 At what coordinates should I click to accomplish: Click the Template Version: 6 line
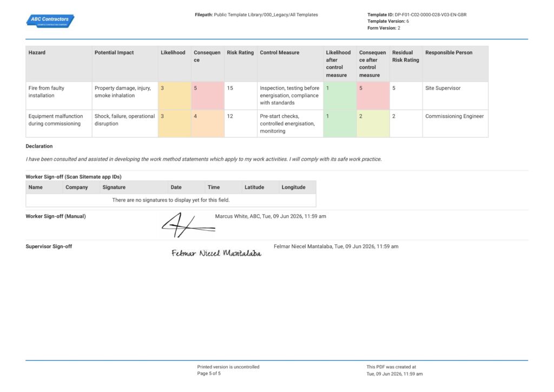[388, 21]
